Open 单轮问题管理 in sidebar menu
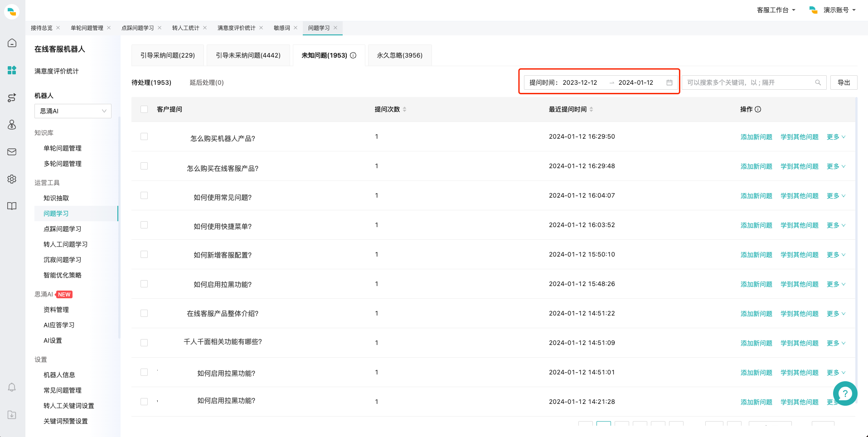Screen dimensions: 868x437 pyautogui.click(x=63, y=148)
